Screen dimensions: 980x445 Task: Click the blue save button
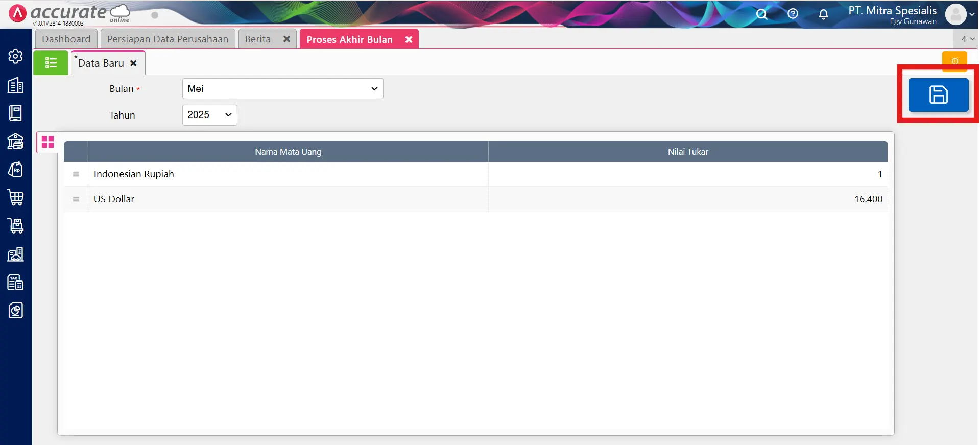(938, 95)
